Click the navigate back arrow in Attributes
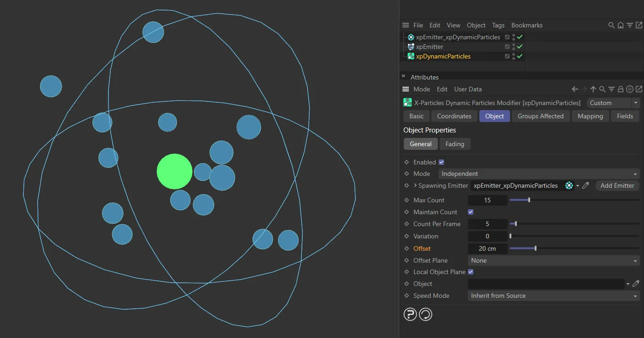 (575, 89)
